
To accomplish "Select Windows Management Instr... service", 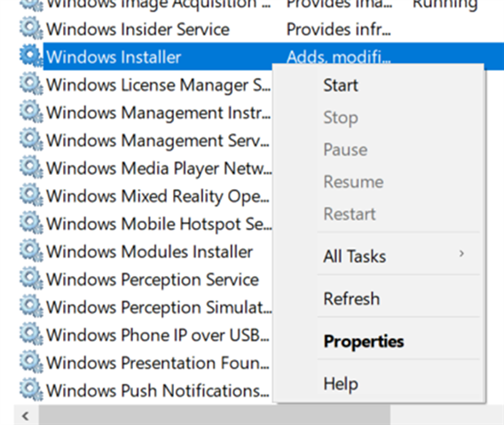I will pyautogui.click(x=159, y=113).
